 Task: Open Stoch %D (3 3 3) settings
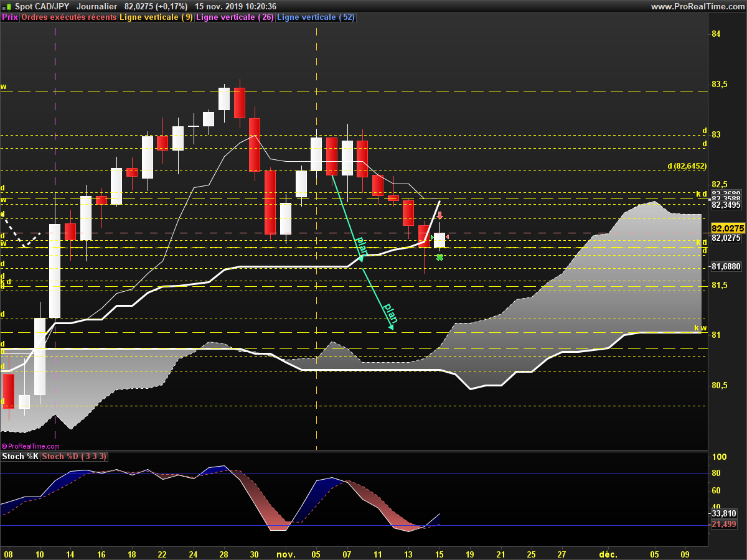(x=75, y=457)
